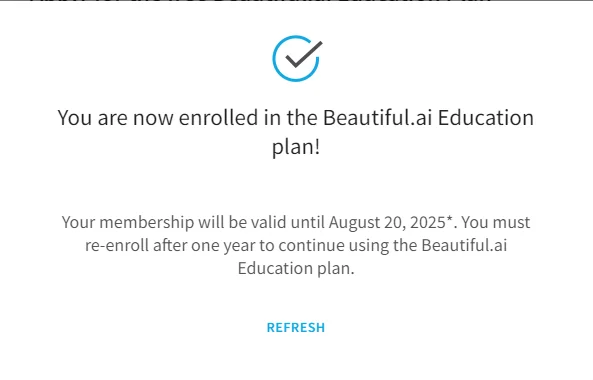Click "Education" in the heading
The image size is (593, 380).
tap(486, 118)
